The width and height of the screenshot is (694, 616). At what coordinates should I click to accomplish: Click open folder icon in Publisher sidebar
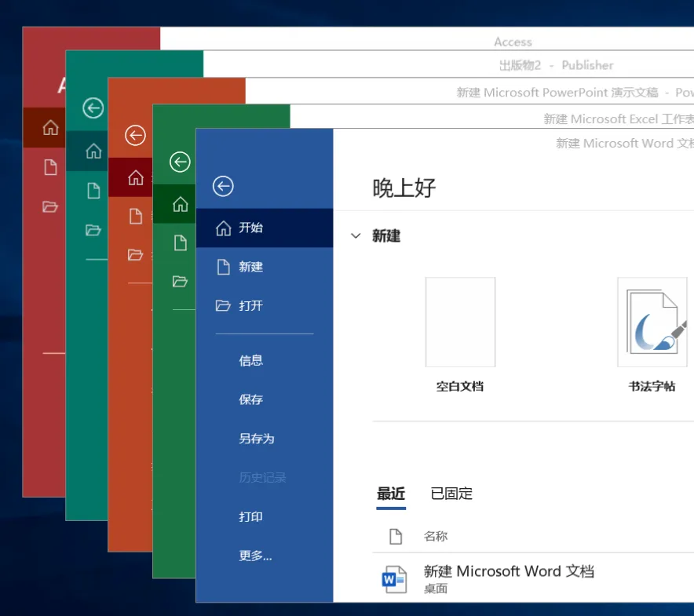pyautogui.click(x=93, y=230)
